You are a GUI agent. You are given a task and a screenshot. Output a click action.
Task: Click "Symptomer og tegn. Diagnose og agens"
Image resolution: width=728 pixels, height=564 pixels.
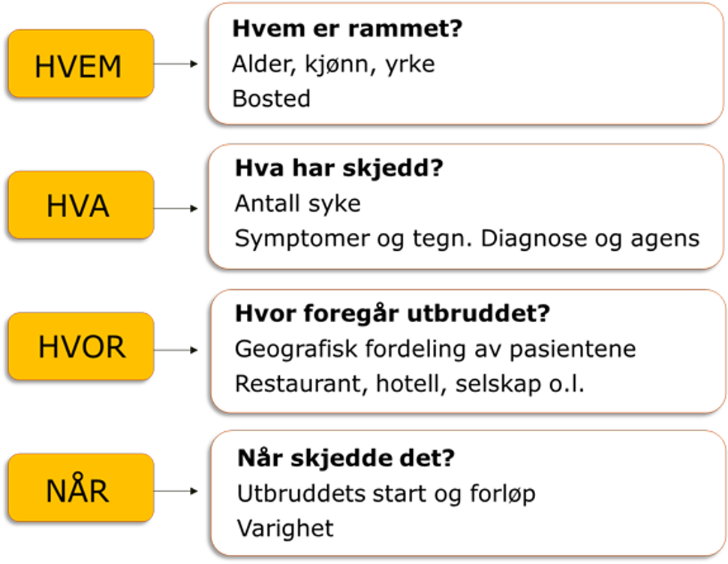point(467,238)
